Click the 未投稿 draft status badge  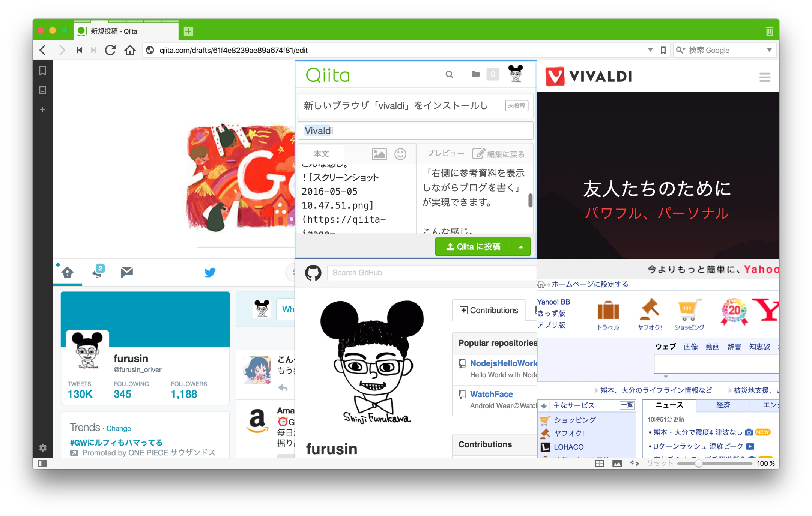(x=517, y=106)
